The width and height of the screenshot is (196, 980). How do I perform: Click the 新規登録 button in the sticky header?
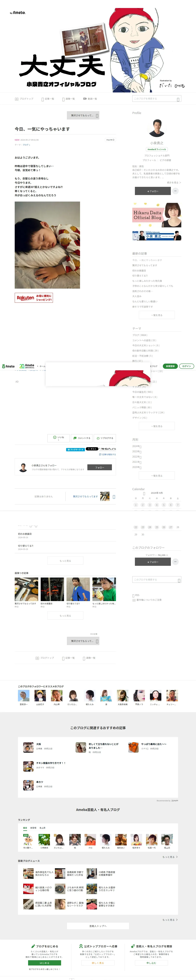(170, 366)
